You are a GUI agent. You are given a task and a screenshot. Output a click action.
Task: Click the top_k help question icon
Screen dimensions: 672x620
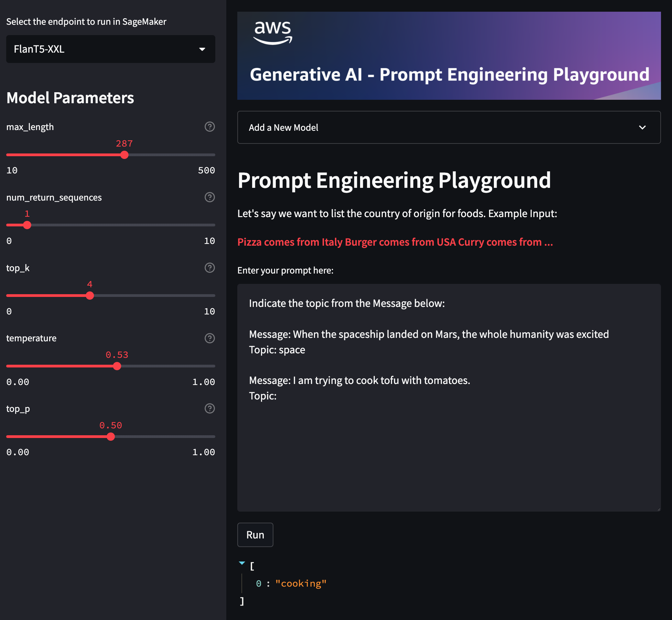coord(209,268)
